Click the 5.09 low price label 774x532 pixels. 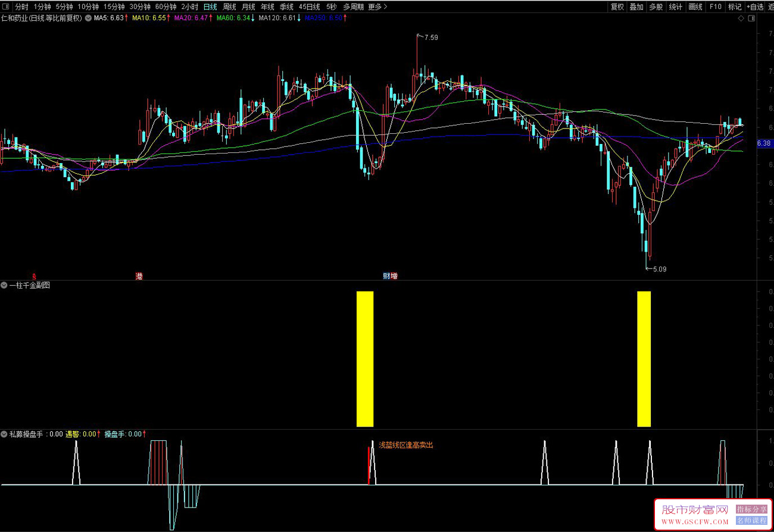click(x=659, y=269)
